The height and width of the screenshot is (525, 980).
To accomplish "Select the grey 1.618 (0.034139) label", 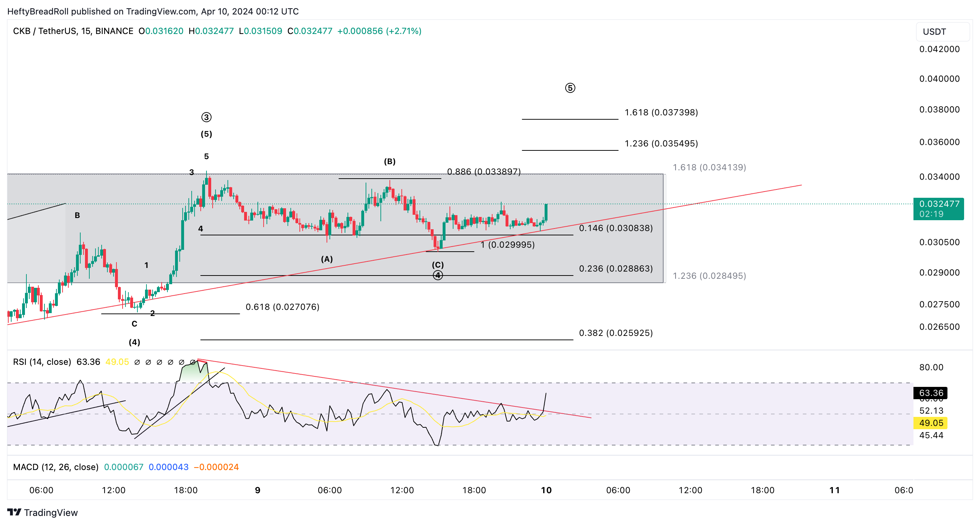I will coord(709,167).
